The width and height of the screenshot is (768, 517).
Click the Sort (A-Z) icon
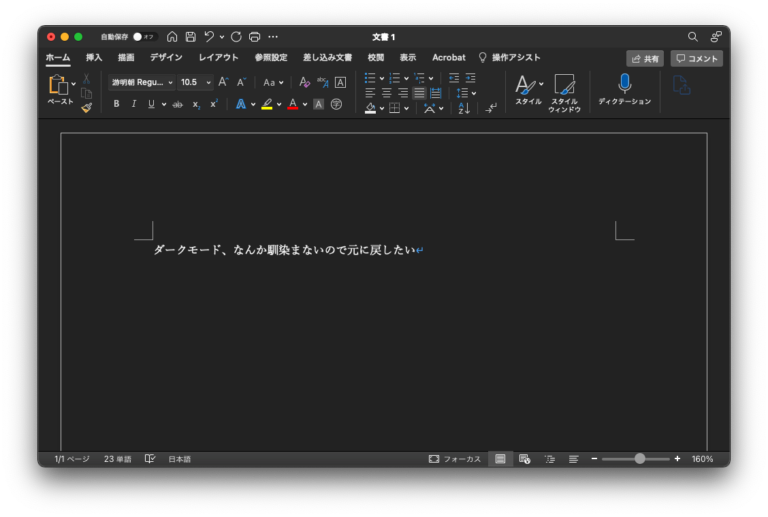464,108
